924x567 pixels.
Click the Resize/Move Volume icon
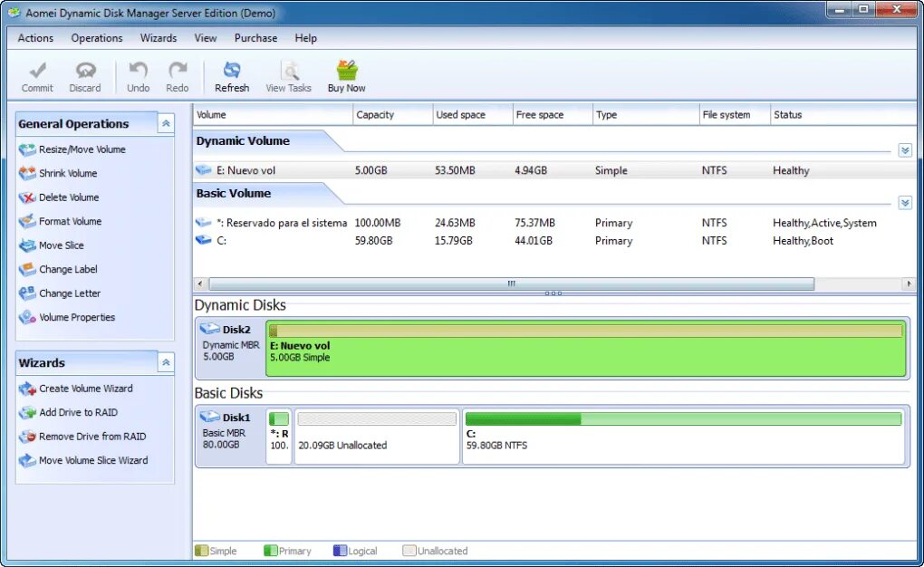click(x=27, y=149)
